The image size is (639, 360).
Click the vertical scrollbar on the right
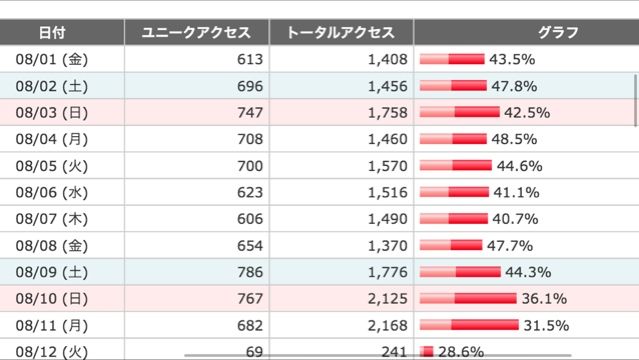click(635, 100)
